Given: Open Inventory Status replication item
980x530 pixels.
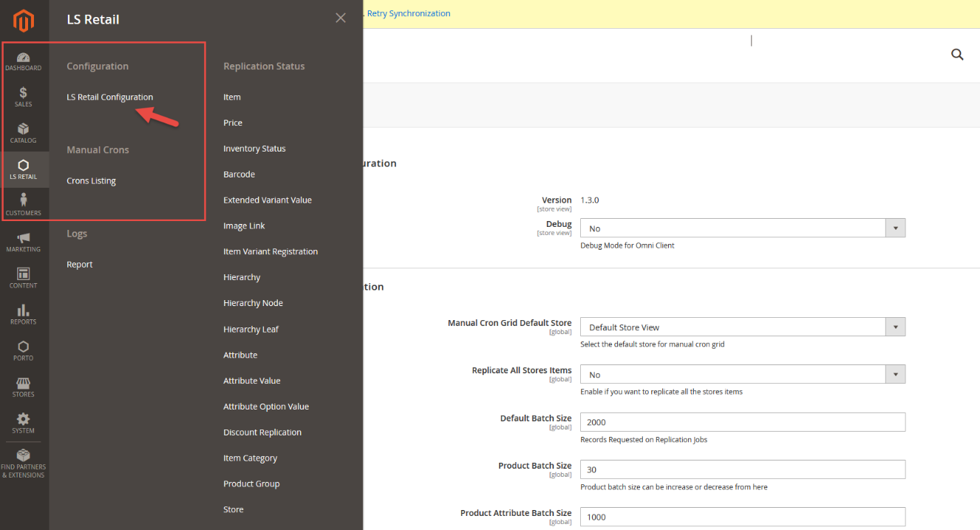Looking at the screenshot, I should point(254,149).
